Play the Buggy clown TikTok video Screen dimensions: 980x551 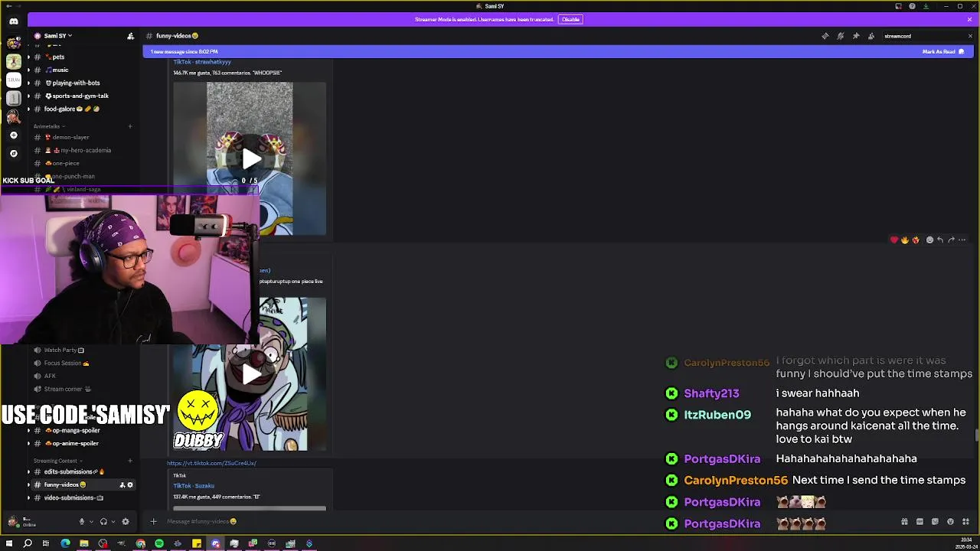tap(250, 374)
